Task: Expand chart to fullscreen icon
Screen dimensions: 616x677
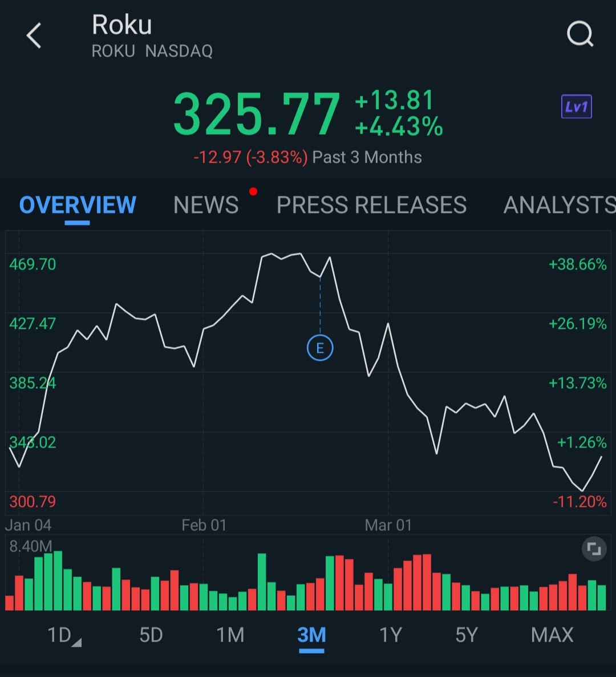Action: coord(594,549)
